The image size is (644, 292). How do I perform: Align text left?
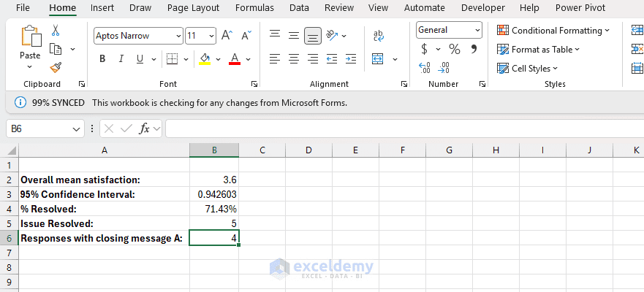(x=275, y=59)
